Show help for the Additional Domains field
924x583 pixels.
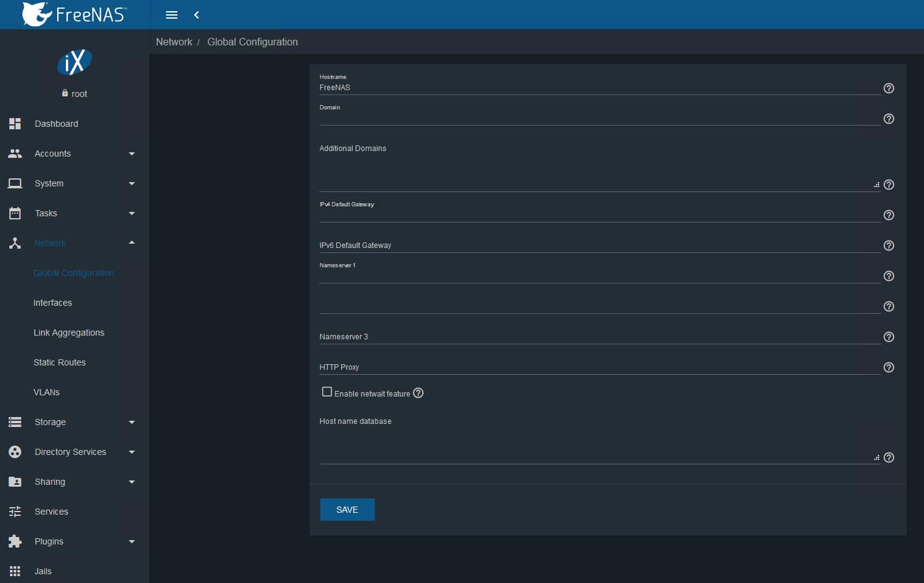pyautogui.click(x=889, y=185)
